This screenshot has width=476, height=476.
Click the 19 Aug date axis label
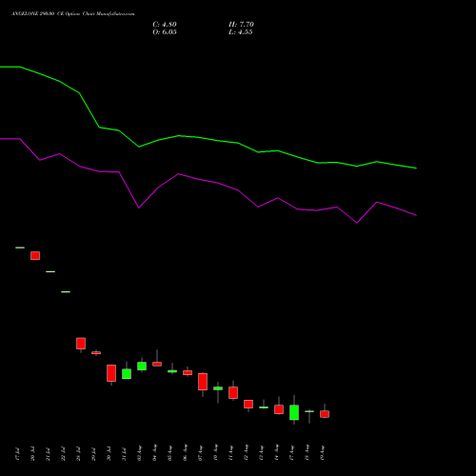point(322,453)
